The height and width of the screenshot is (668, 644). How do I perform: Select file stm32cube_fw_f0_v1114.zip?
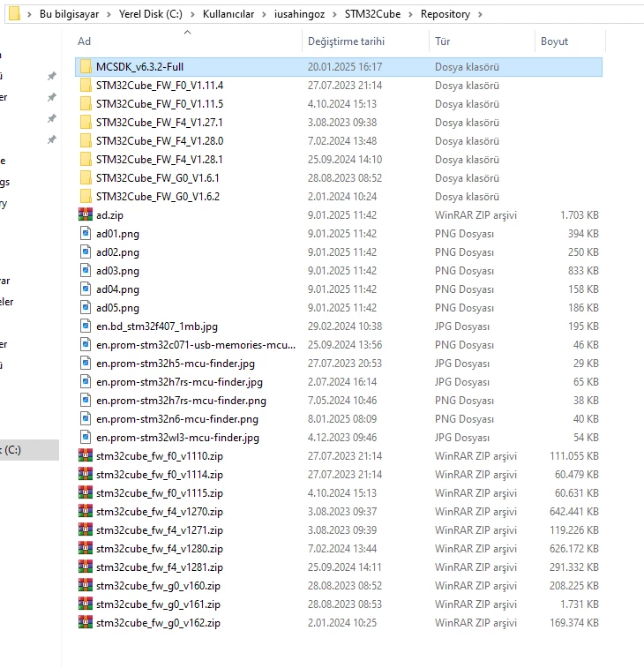point(160,475)
